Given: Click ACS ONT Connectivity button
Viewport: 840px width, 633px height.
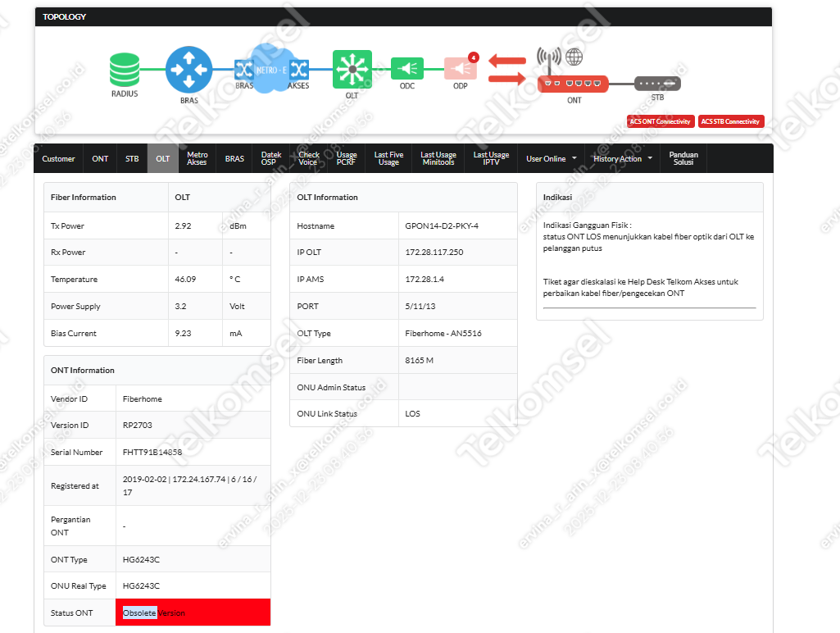Looking at the screenshot, I should (x=661, y=121).
